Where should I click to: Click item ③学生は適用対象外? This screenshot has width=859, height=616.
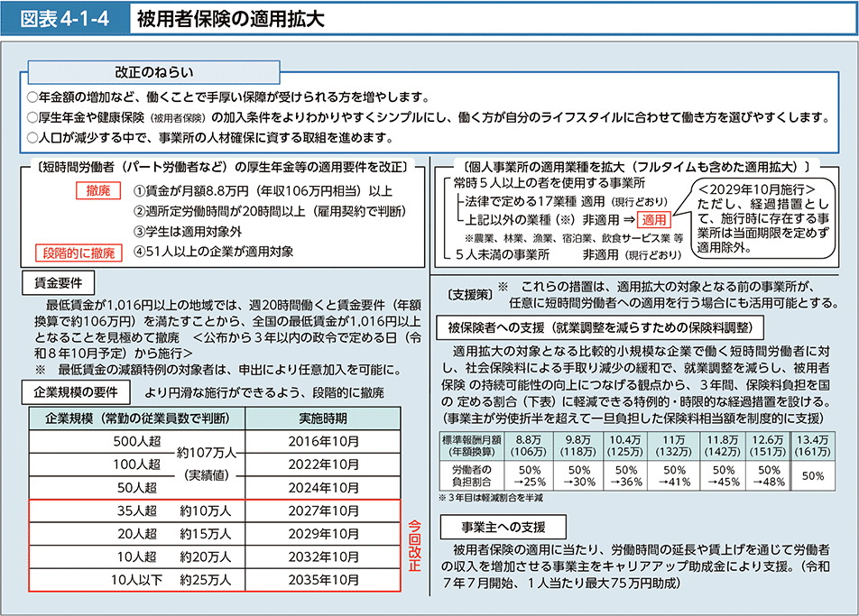point(188,231)
